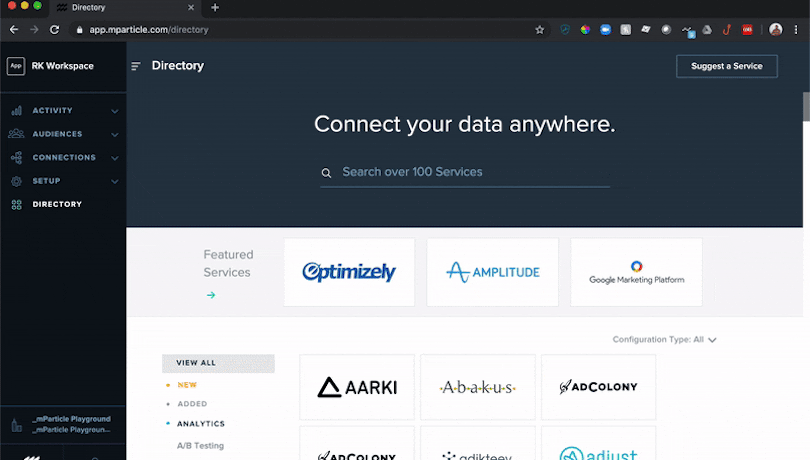
Task: Open a new browser tab
Action: (x=215, y=7)
